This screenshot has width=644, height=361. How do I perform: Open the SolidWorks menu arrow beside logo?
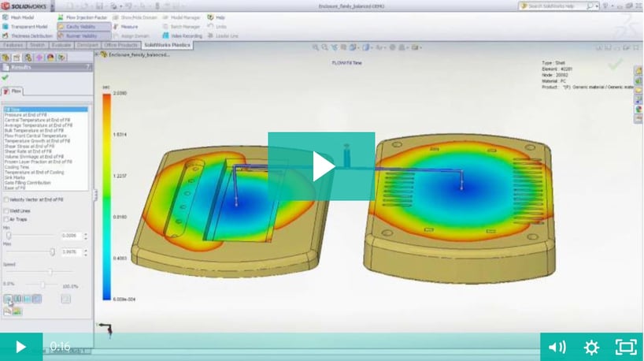point(52,6)
